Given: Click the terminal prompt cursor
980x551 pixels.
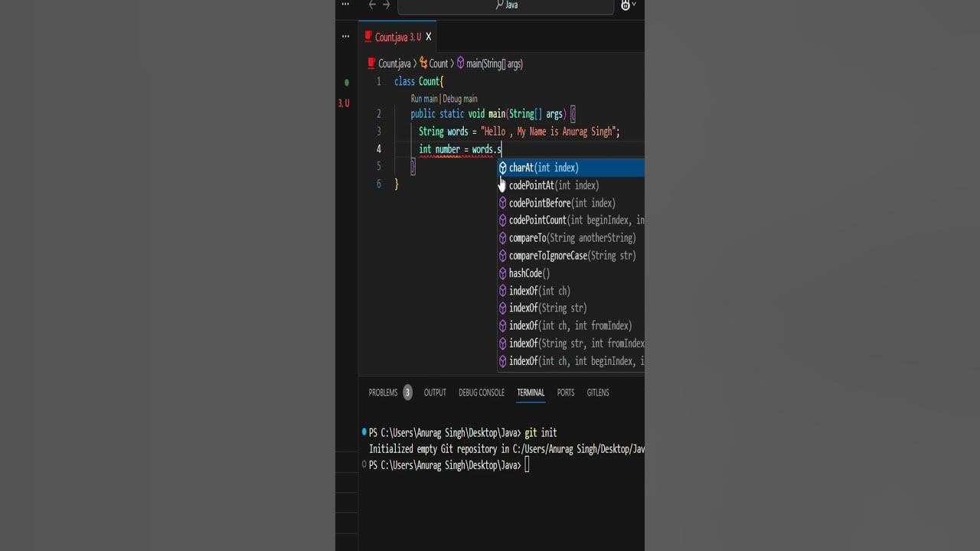Looking at the screenshot, I should 527,465.
